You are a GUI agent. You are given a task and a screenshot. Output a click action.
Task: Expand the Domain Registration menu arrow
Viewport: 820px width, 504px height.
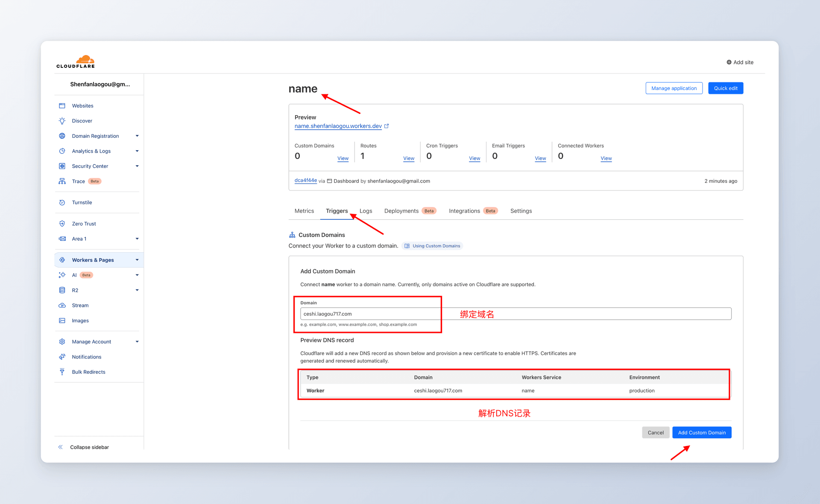pos(137,136)
